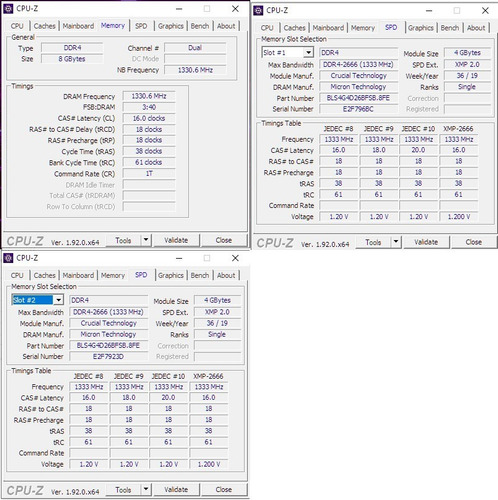Viewport: 498px width, 500px height.
Task: Click Validate button in the Memory window
Action: click(176, 240)
